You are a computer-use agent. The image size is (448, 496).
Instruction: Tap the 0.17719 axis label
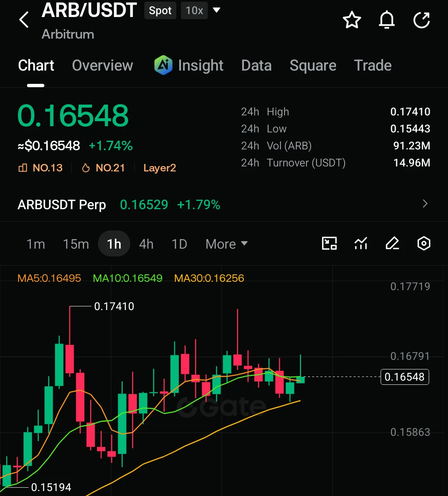pyautogui.click(x=410, y=286)
